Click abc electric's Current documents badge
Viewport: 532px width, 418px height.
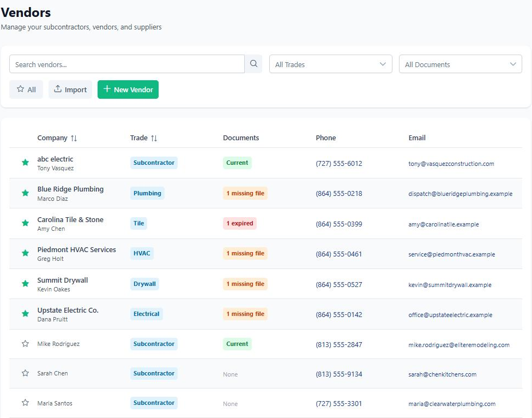237,163
